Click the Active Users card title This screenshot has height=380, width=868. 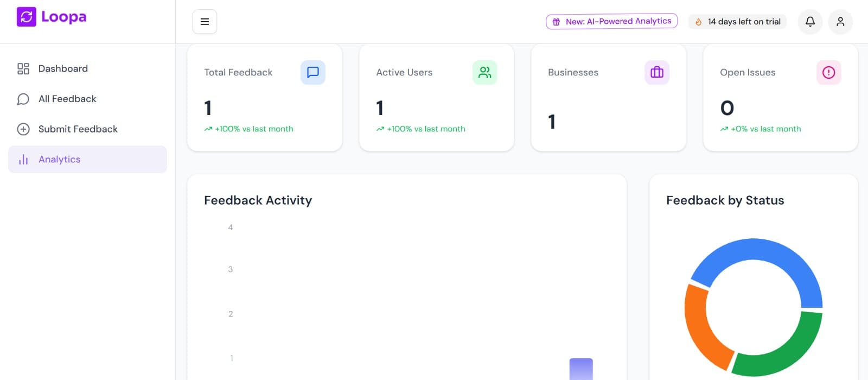[x=404, y=72]
